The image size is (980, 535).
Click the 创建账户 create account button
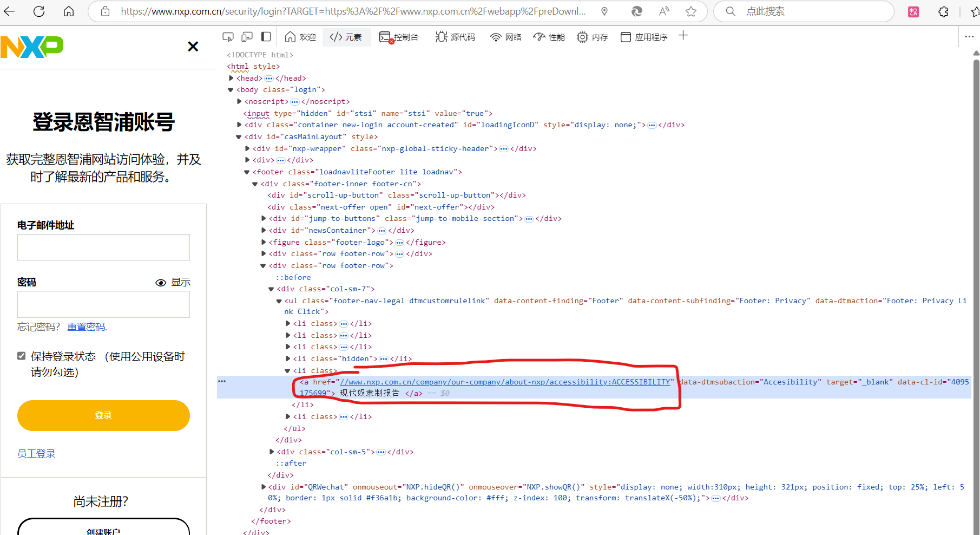click(x=103, y=527)
